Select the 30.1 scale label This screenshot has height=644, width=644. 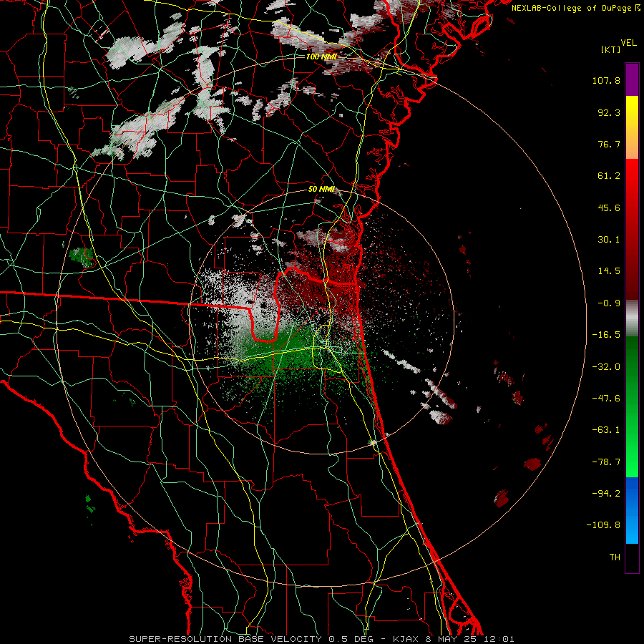[609, 240]
